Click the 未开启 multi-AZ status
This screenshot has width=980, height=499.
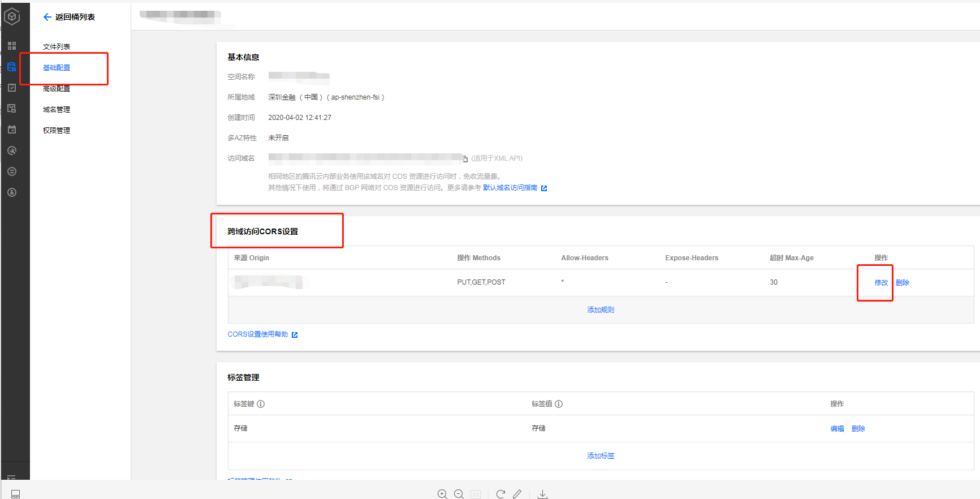tap(278, 138)
